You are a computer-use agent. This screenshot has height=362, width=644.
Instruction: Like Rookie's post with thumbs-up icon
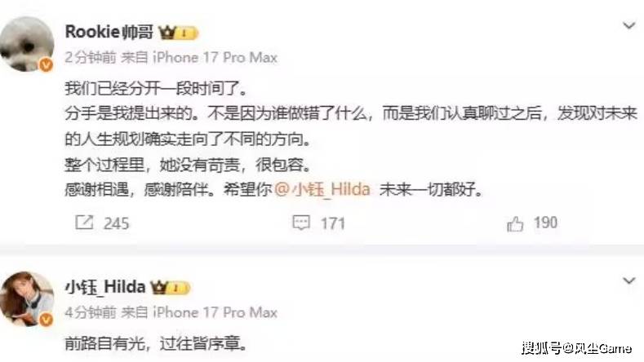pyautogui.click(x=515, y=223)
